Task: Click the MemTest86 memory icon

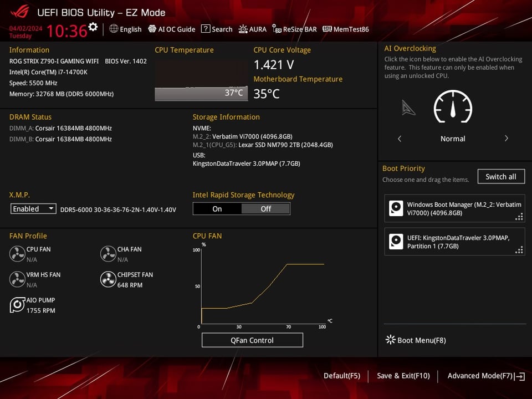Action: [327, 29]
